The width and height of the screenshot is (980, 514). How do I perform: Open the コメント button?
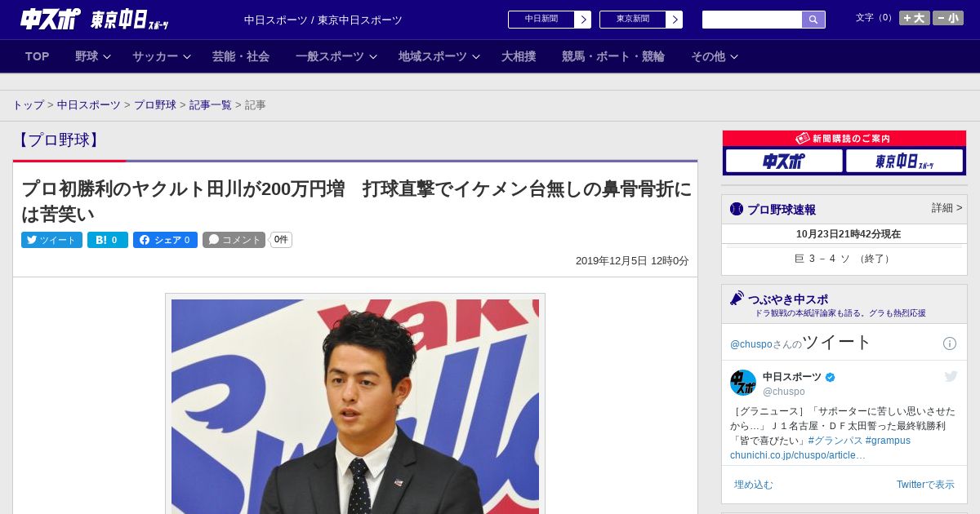tap(234, 240)
